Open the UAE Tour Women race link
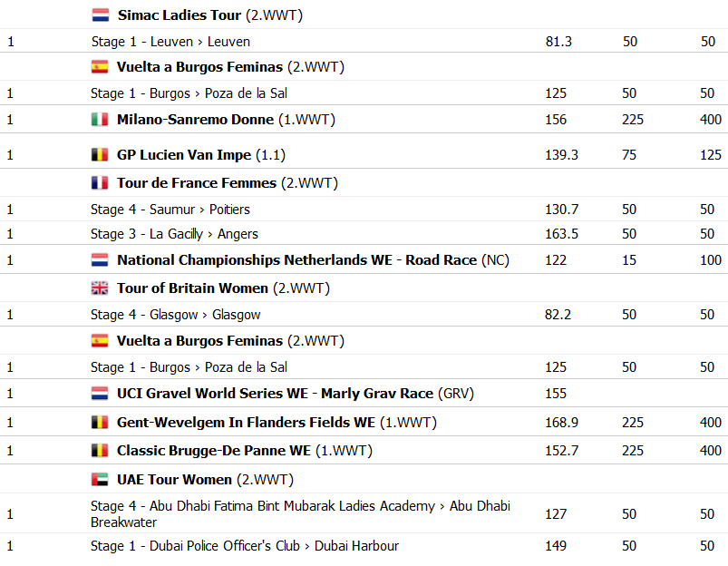Viewport: 728px width, 566px height. tap(174, 479)
